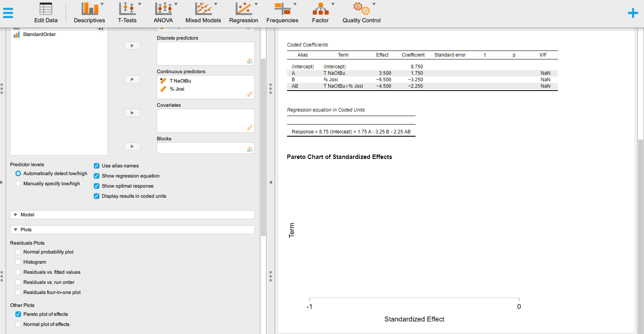Open the Regression module menu
This screenshot has width=644, height=334.
[x=243, y=13]
